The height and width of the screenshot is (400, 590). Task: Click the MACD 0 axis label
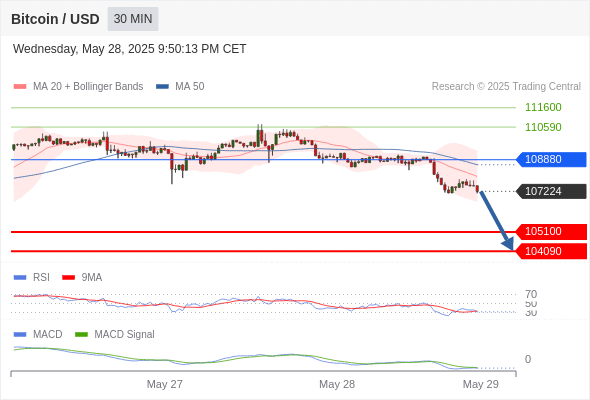point(528,359)
